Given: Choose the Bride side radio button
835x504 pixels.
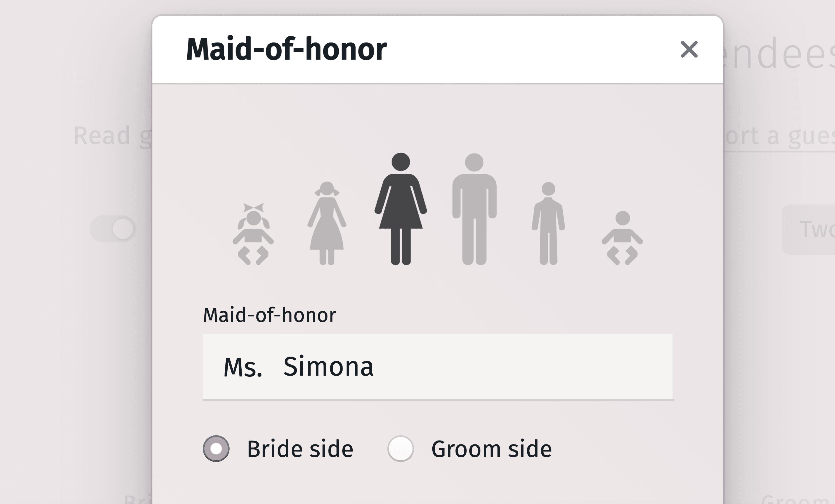Looking at the screenshot, I should pos(216,448).
